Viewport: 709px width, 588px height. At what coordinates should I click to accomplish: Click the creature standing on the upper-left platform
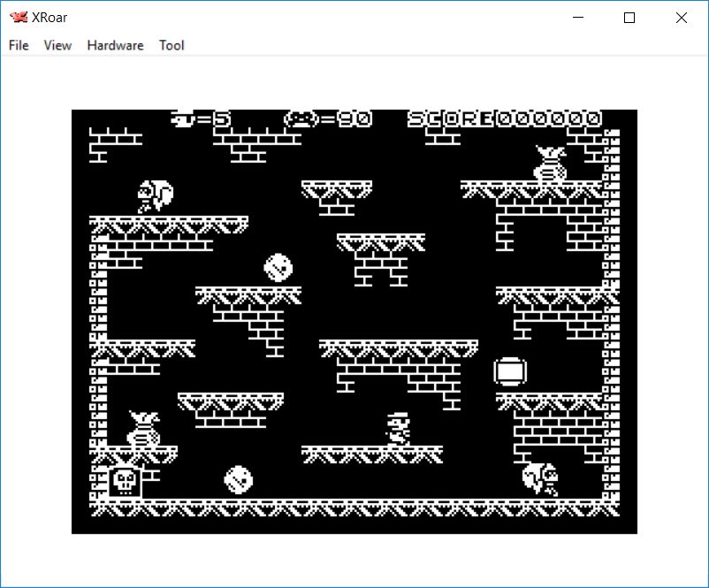[x=155, y=196]
